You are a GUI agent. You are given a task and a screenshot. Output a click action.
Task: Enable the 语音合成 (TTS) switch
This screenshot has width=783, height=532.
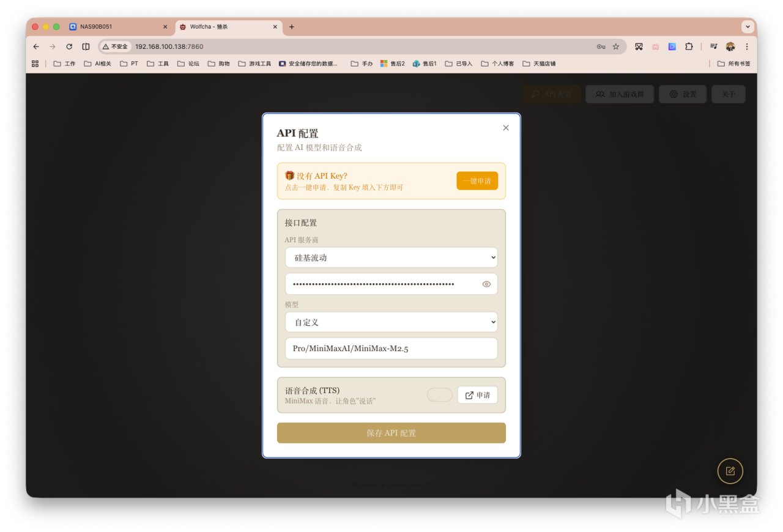[439, 395]
